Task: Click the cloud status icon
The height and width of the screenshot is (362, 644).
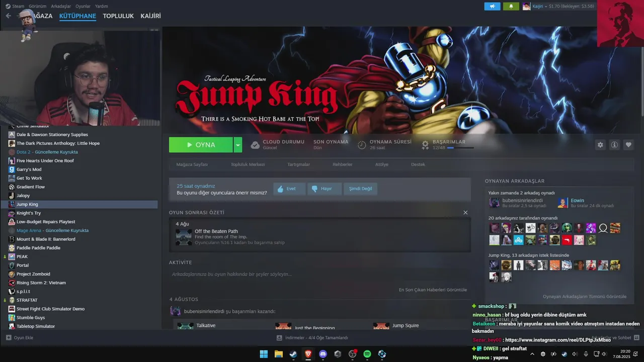Action: [255, 145]
